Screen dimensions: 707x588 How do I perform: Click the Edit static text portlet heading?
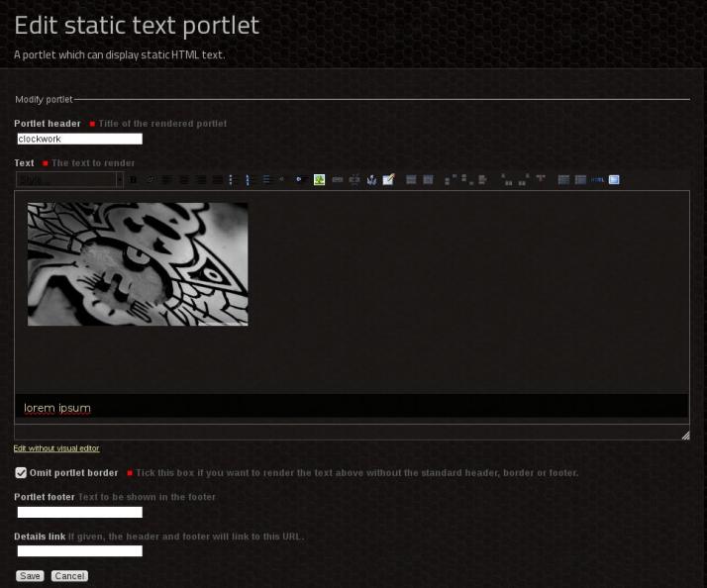(137, 25)
